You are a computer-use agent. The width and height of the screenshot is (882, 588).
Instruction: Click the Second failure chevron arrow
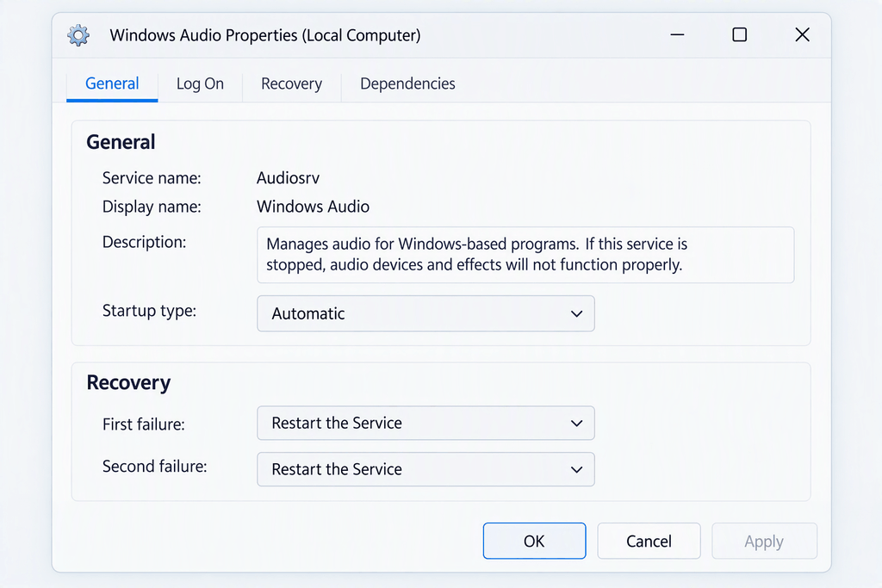pyautogui.click(x=576, y=469)
